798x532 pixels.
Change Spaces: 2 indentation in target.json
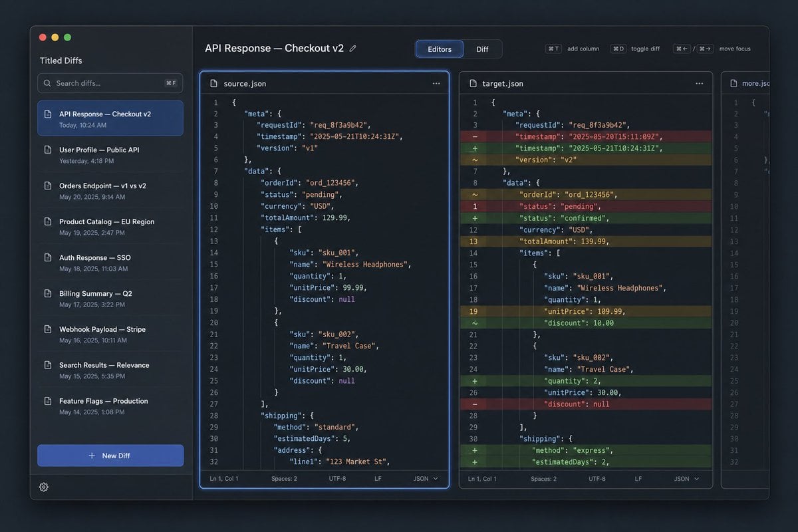point(544,479)
